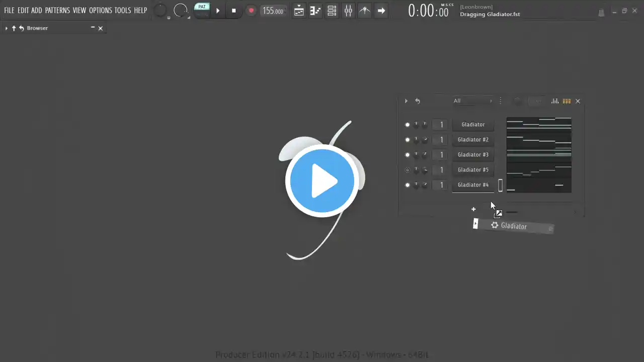Open the ADD menu
The width and height of the screenshot is (644, 362).
coord(37,10)
